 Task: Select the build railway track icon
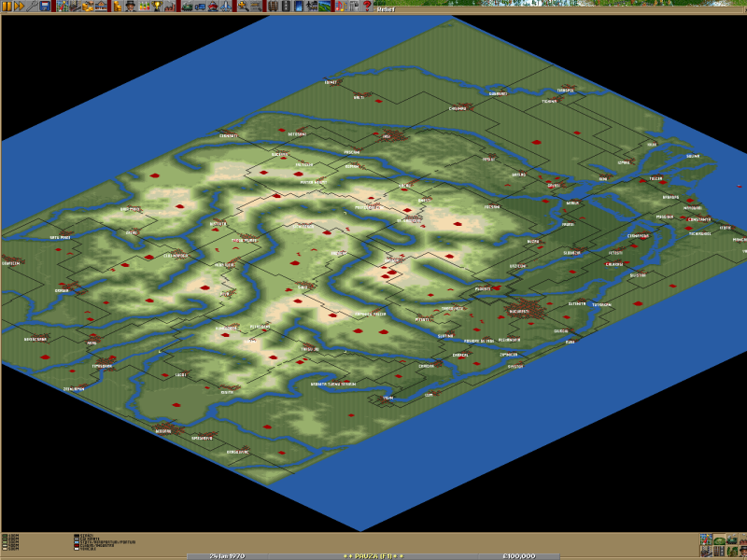pyautogui.click(x=273, y=6)
